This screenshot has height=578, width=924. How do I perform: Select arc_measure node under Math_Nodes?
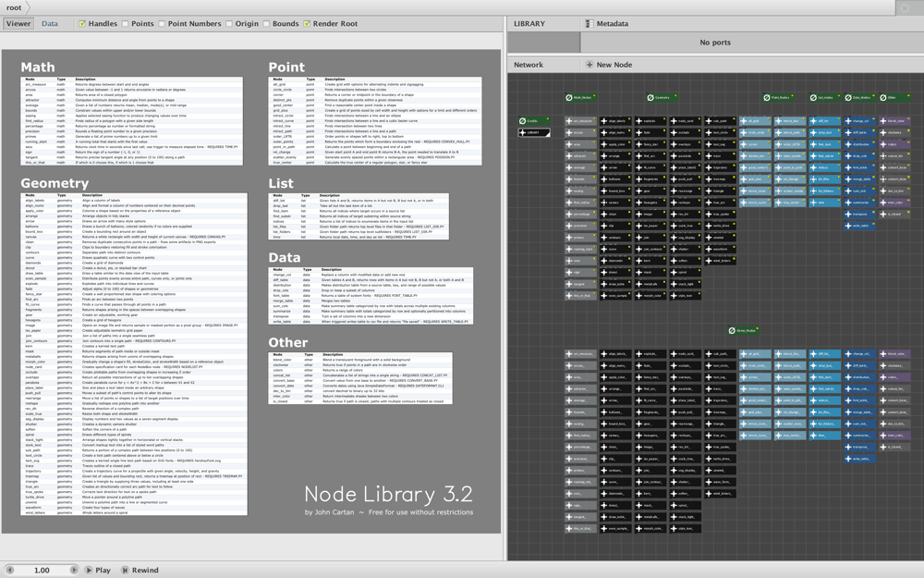580,121
